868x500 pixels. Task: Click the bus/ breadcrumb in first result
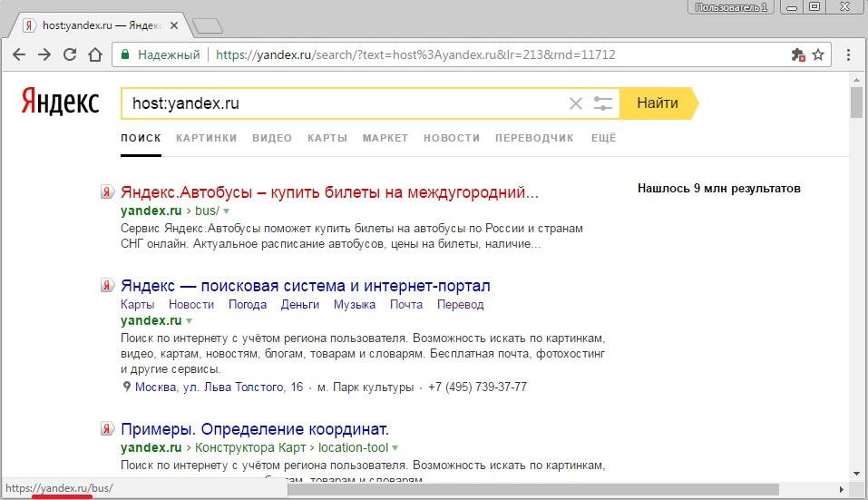tap(207, 211)
